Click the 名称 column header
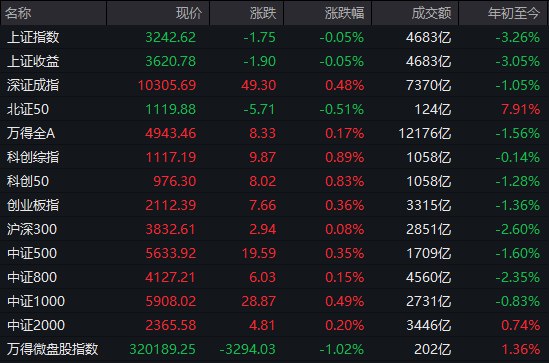 point(54,13)
